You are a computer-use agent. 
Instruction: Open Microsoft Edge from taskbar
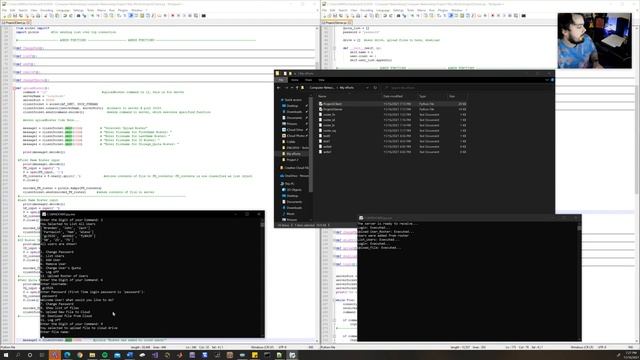tap(67, 355)
